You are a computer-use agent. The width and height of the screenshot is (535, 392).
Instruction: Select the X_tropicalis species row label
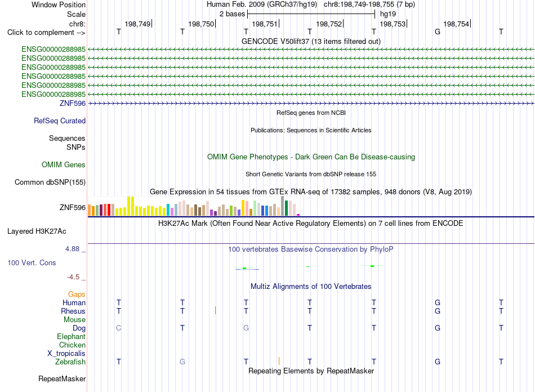click(66, 354)
